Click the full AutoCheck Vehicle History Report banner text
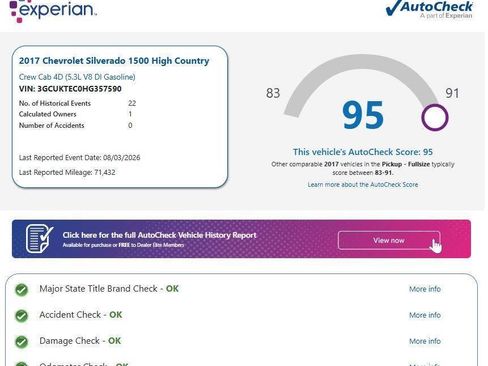 tap(159, 235)
